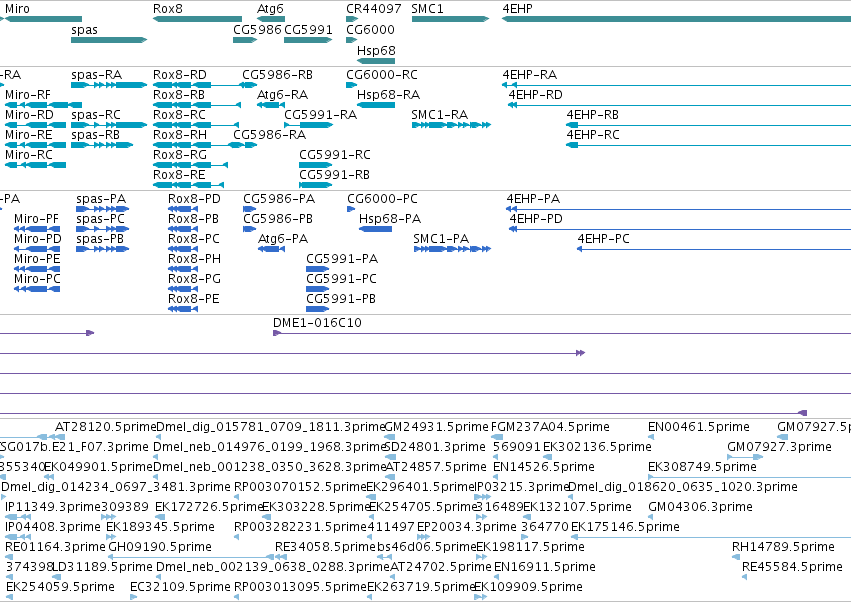Click protein SMC1-PA
Viewport: 851px width, 602px height.
452,249
